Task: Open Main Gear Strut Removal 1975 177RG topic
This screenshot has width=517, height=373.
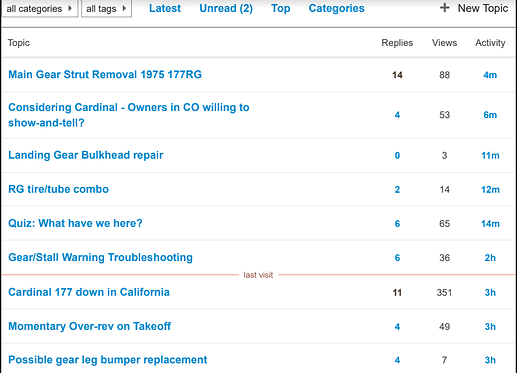Action: coord(105,74)
